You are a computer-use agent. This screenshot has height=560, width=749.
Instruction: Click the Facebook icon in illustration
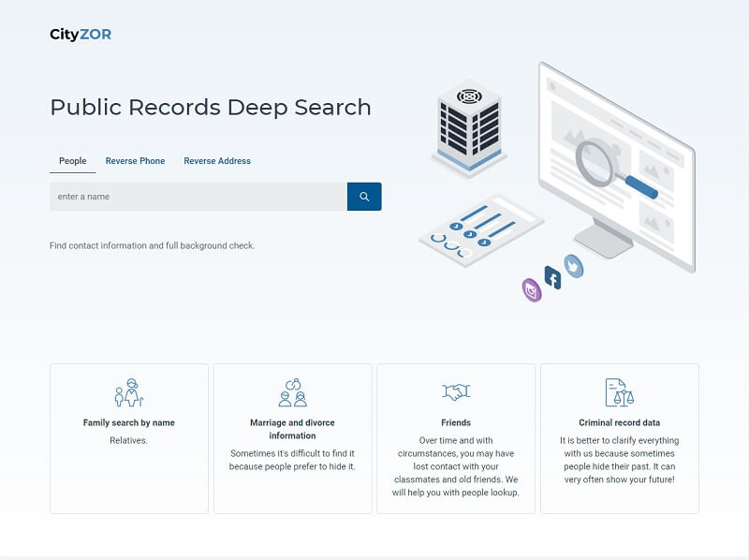click(x=552, y=278)
